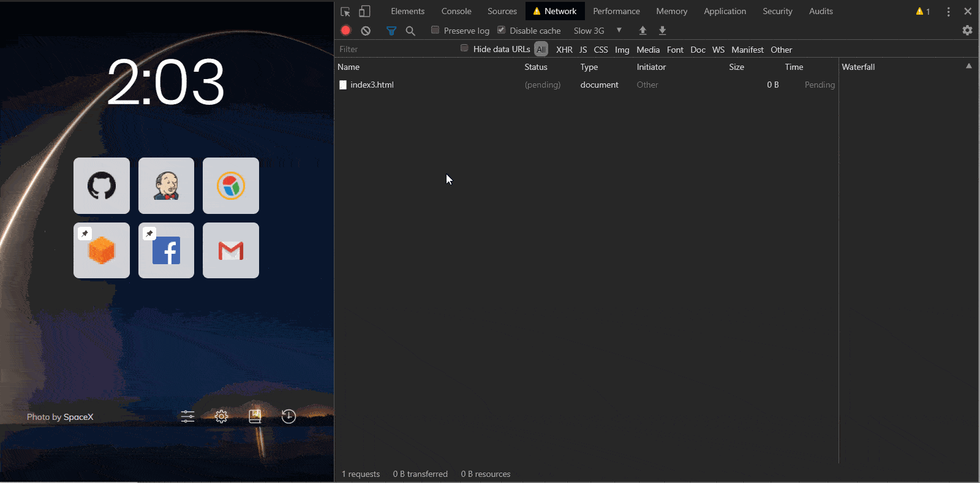This screenshot has height=483, width=980.
Task: Clear the network log
Action: point(366,31)
